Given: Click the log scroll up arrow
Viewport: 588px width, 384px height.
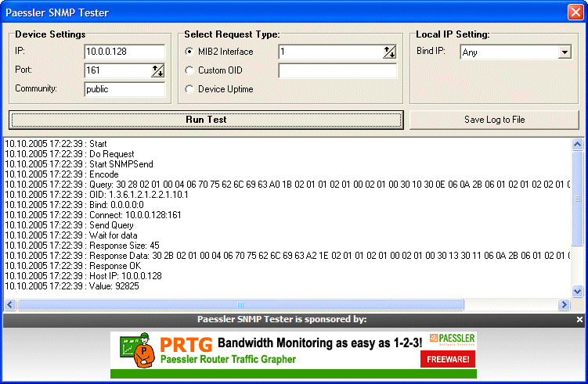Looking at the screenshot, I should [578, 144].
